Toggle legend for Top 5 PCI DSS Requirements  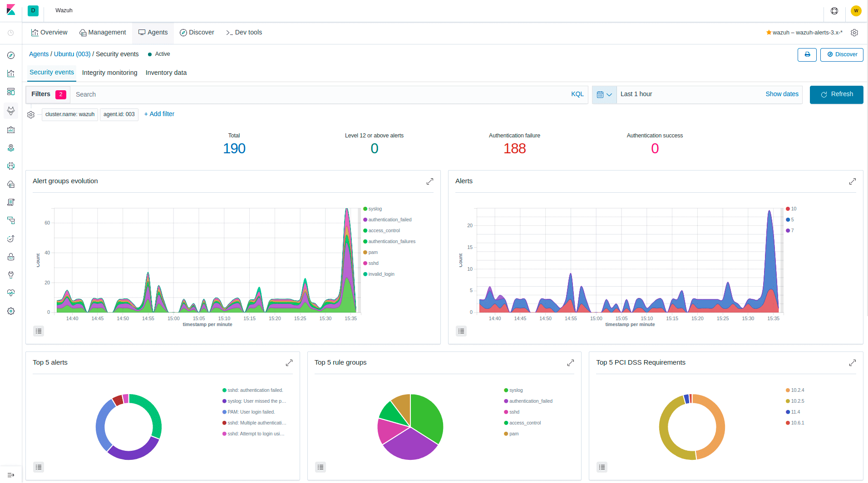click(602, 467)
